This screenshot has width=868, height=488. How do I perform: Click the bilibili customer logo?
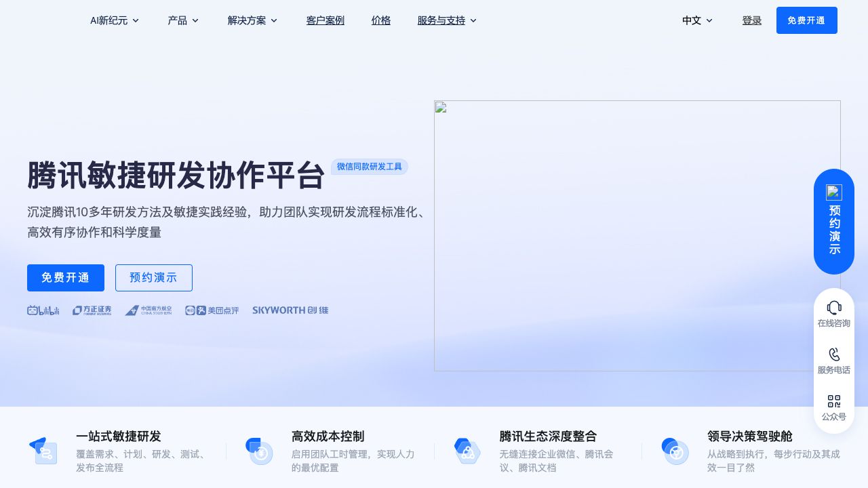pos(43,310)
